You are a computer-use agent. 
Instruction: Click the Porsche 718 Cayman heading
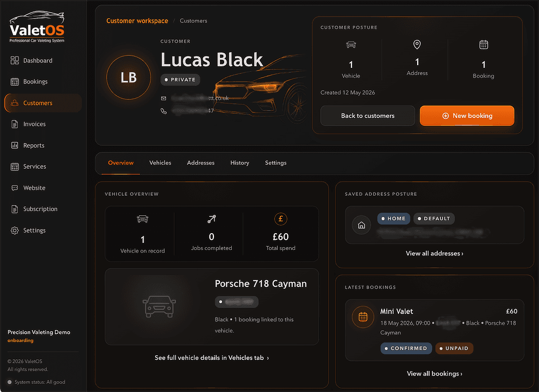260,284
